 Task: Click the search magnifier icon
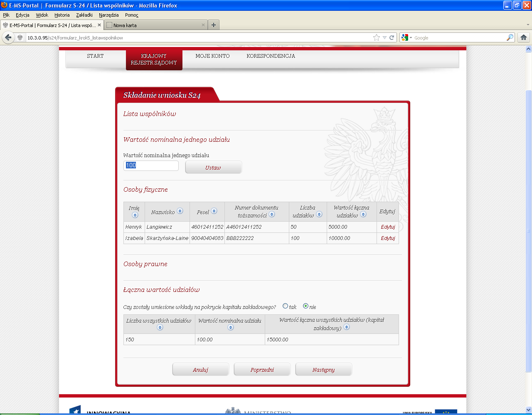[510, 37]
